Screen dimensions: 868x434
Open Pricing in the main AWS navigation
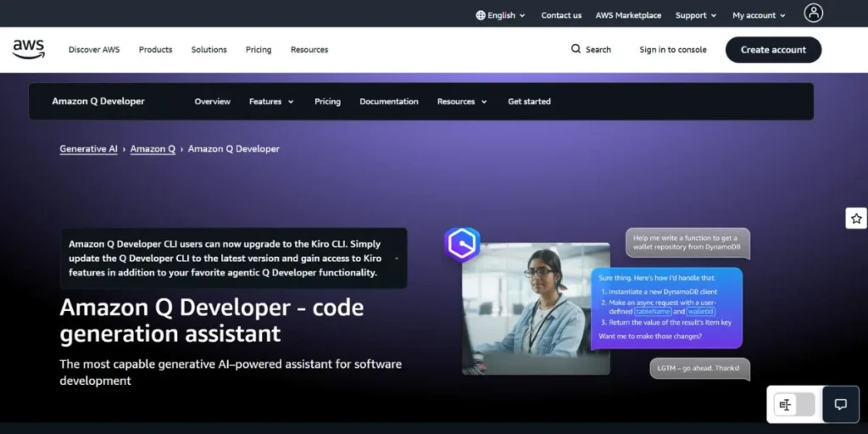pos(259,49)
